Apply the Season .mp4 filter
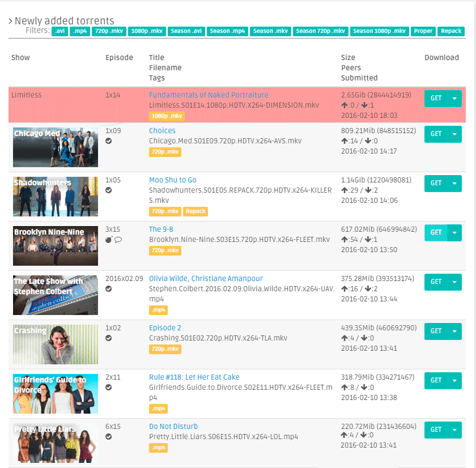This screenshot has height=468, width=476. 227,31
